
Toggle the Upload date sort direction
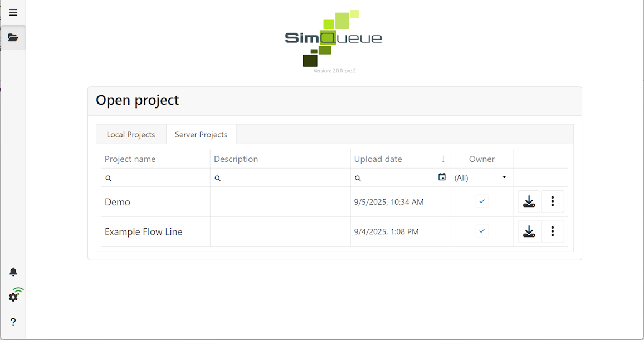(444, 159)
